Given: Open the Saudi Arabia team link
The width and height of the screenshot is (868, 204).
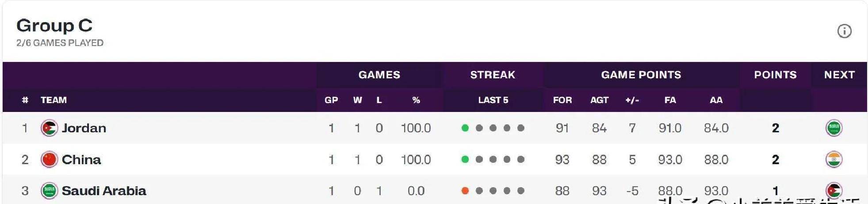Looking at the screenshot, I should tap(103, 191).
